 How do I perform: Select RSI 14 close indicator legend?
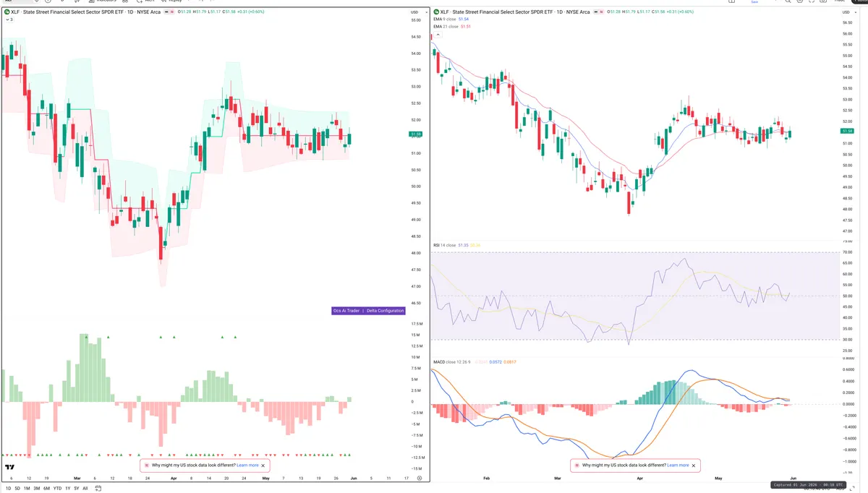tap(444, 245)
